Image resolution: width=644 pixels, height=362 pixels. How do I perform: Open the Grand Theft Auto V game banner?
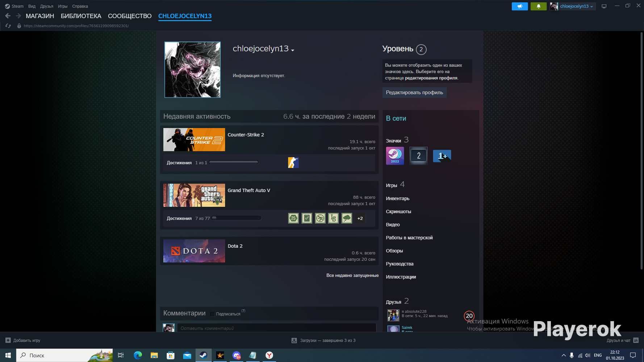coord(194,195)
